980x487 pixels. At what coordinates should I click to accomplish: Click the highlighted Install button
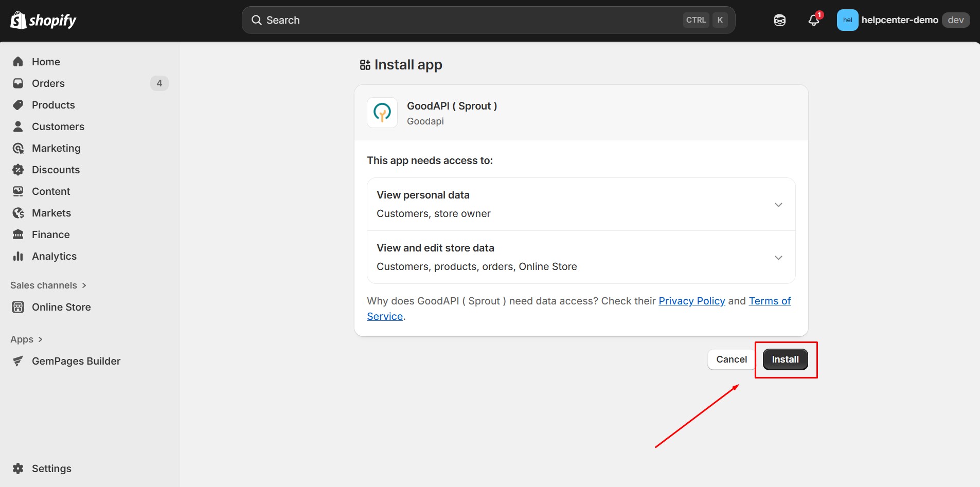[785, 359]
